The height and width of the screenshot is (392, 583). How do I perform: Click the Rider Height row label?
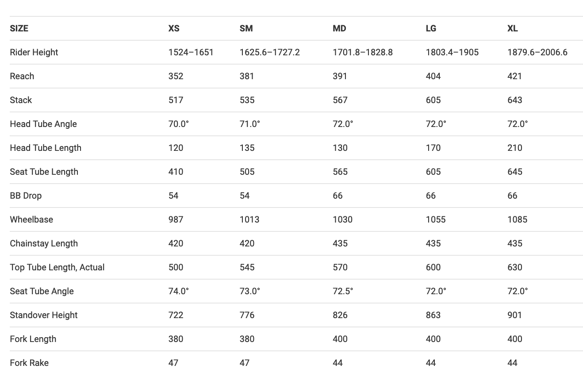pos(34,52)
